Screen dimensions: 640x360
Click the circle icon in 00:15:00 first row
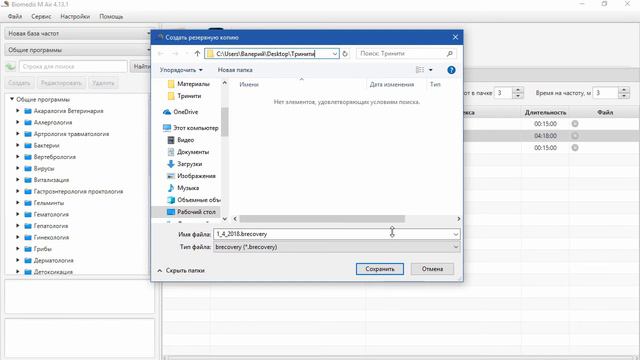click(575, 124)
